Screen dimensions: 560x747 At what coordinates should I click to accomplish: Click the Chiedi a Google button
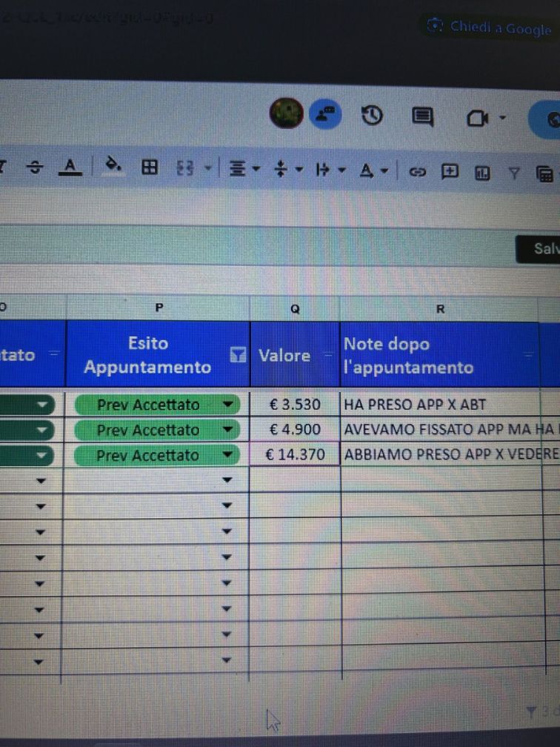490,27
